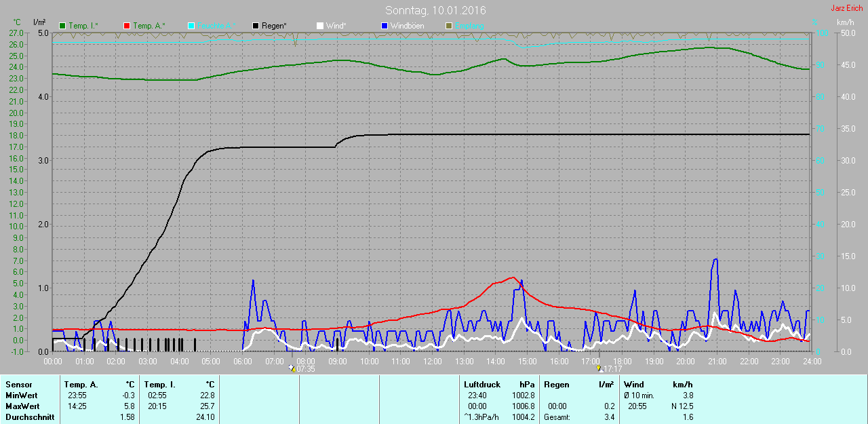Select the white Wind legend square

click(x=320, y=26)
